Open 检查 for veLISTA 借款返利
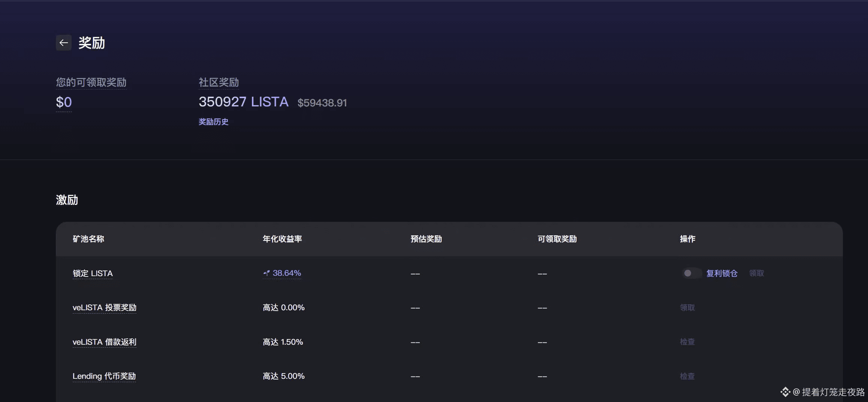The image size is (868, 402). coord(687,342)
